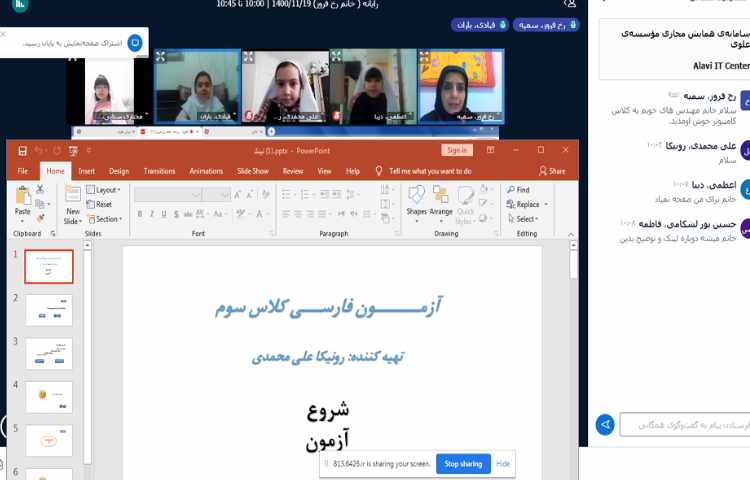Click the Copy icon in Clipboard group
Screen dimensions: 750x480
(40, 204)
